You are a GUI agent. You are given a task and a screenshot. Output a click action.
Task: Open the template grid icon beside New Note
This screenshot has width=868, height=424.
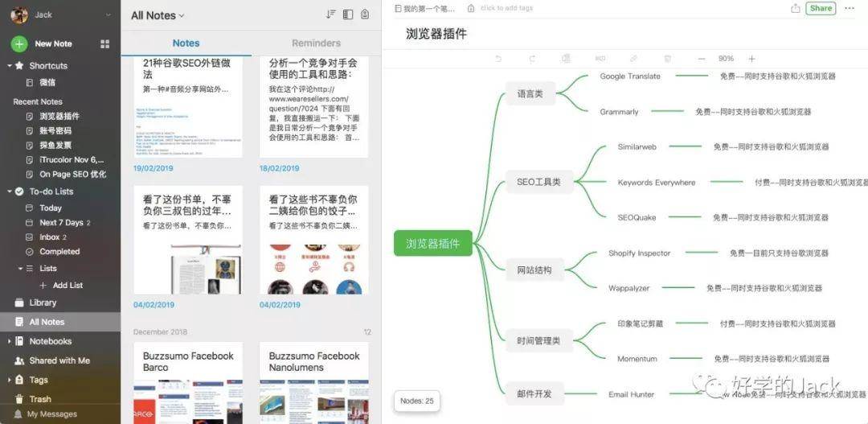point(104,43)
